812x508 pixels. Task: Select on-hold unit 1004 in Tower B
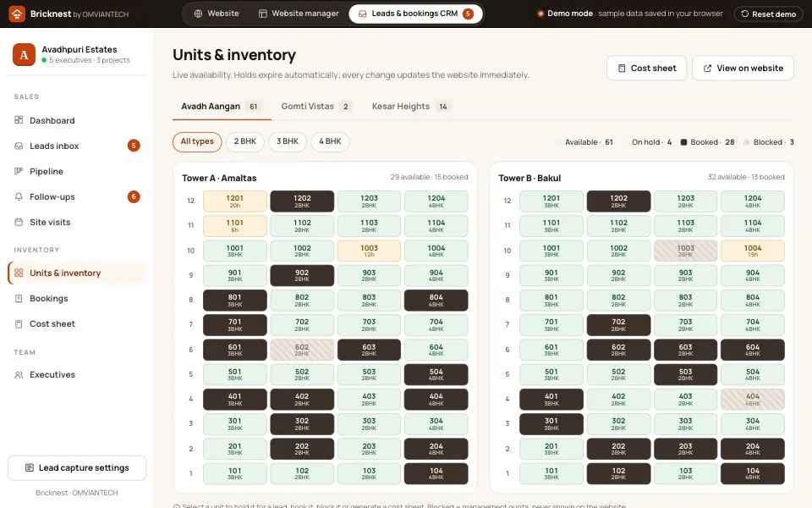tap(753, 251)
